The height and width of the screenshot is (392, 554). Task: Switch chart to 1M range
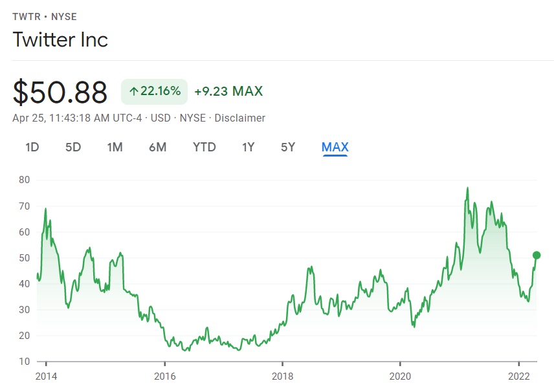pyautogui.click(x=115, y=147)
